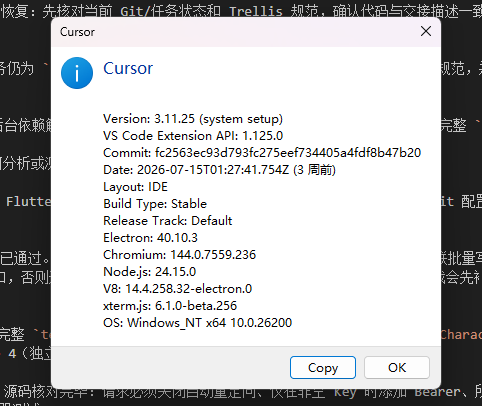
Task: Click the large Cursor heading text
Action: [x=128, y=68]
